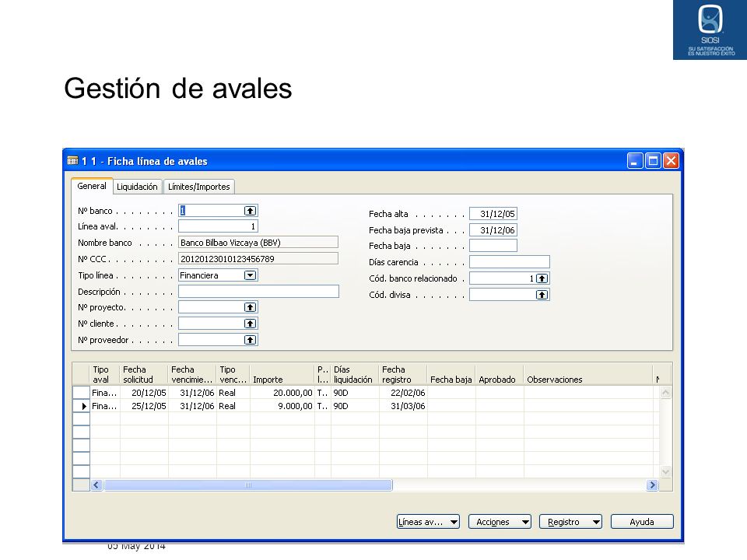
Task: Click the Descripción input field
Action: (258, 292)
